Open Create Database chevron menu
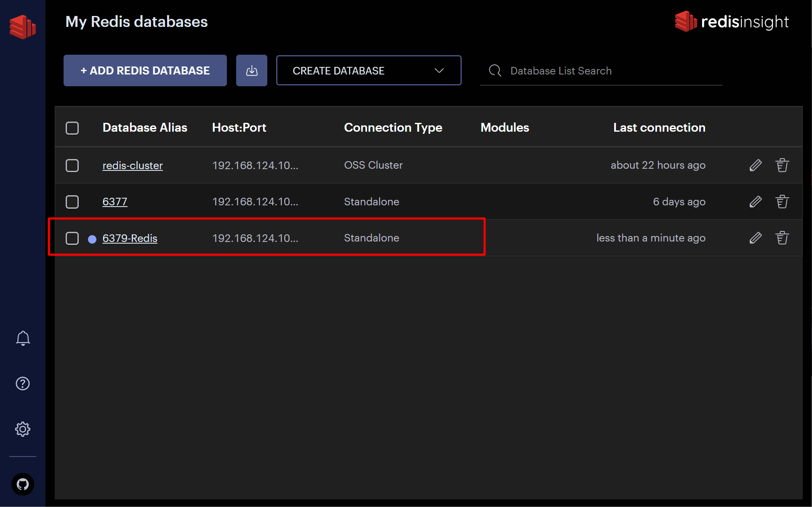Screen dimensions: 812x507 [x=439, y=70]
